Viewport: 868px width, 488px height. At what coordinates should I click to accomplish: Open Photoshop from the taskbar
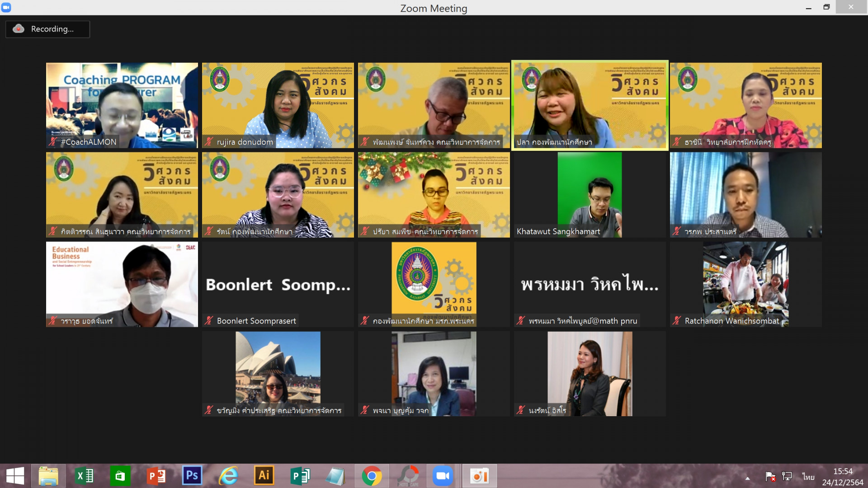[x=192, y=476]
